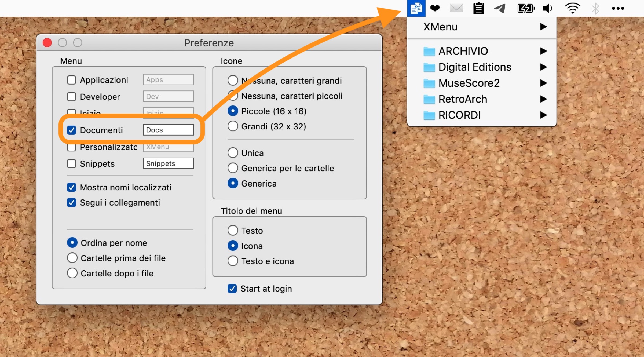Image resolution: width=644 pixels, height=357 pixels.
Task: Click the XMenu documents icon in menu bar
Action: coord(416,8)
